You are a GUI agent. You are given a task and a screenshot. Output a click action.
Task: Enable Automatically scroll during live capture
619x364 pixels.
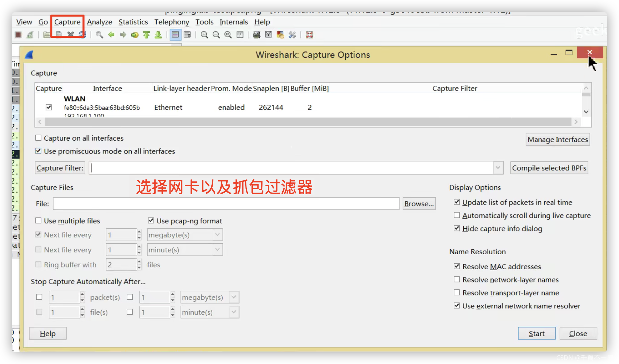point(457,215)
